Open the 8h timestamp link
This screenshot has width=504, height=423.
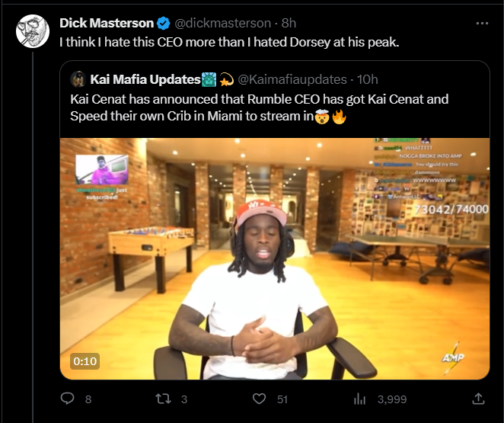[289, 23]
